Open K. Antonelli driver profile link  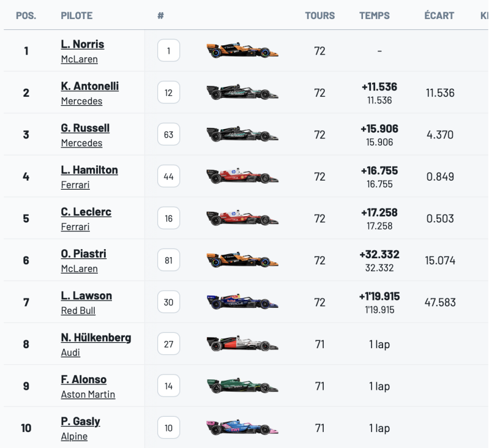pyautogui.click(x=90, y=86)
